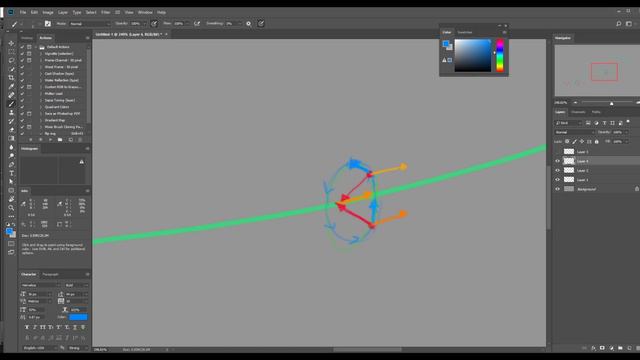Toggle visibility of Layer 1
The width and height of the screenshot is (640, 360).
(x=558, y=180)
